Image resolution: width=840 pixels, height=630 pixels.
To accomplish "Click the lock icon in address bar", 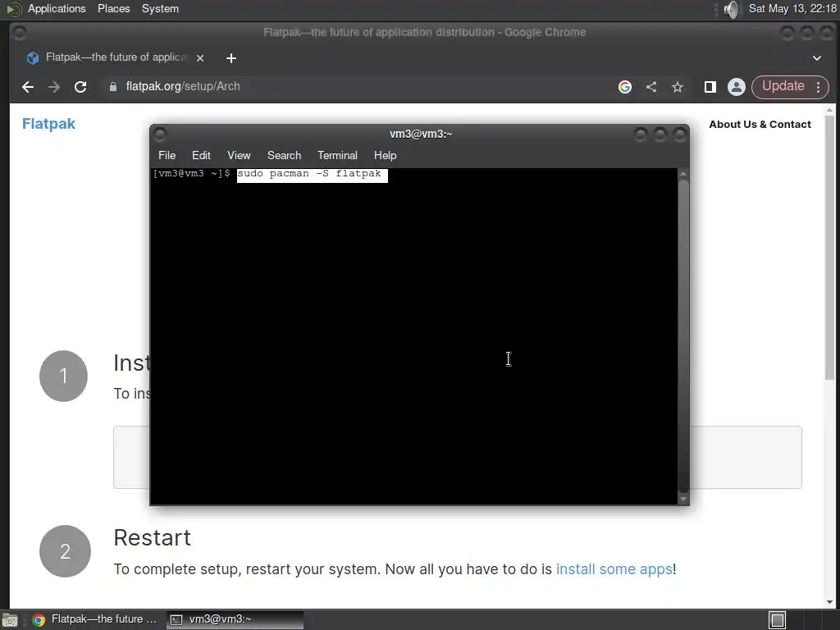I will (113, 87).
